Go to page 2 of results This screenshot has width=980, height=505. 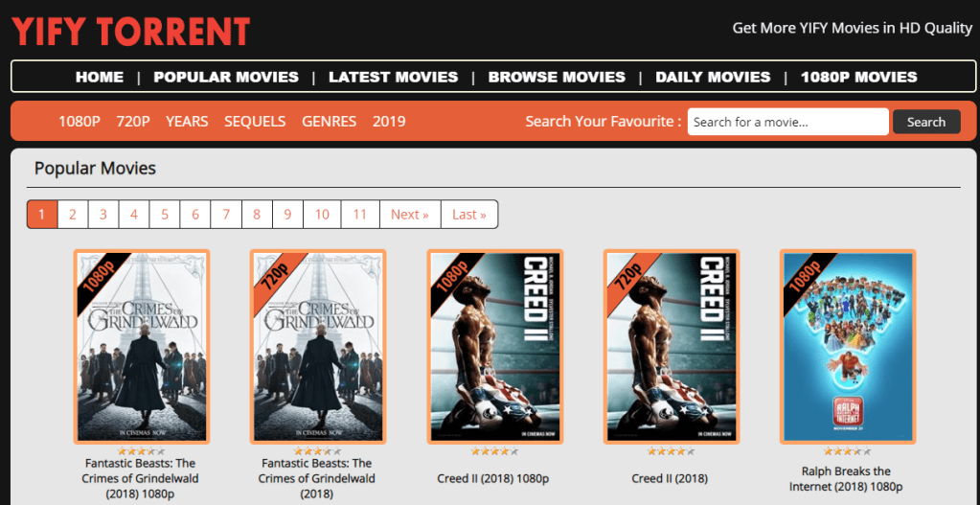click(73, 215)
